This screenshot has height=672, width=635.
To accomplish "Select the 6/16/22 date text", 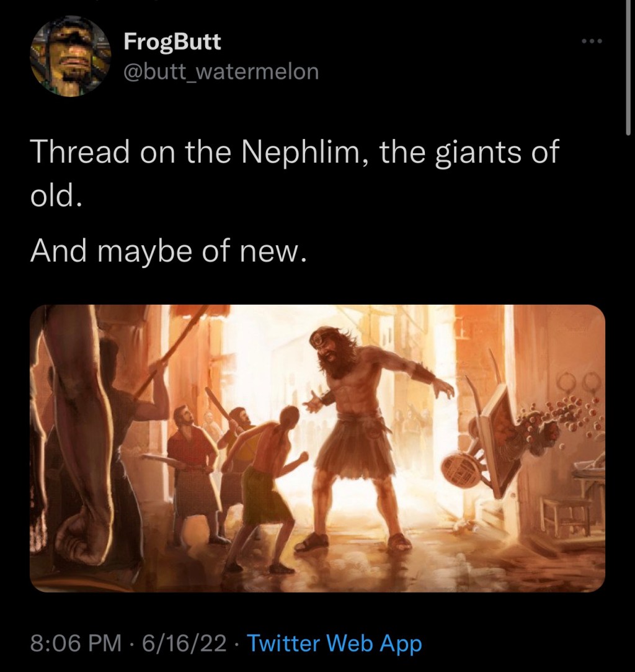I will pos(184,643).
